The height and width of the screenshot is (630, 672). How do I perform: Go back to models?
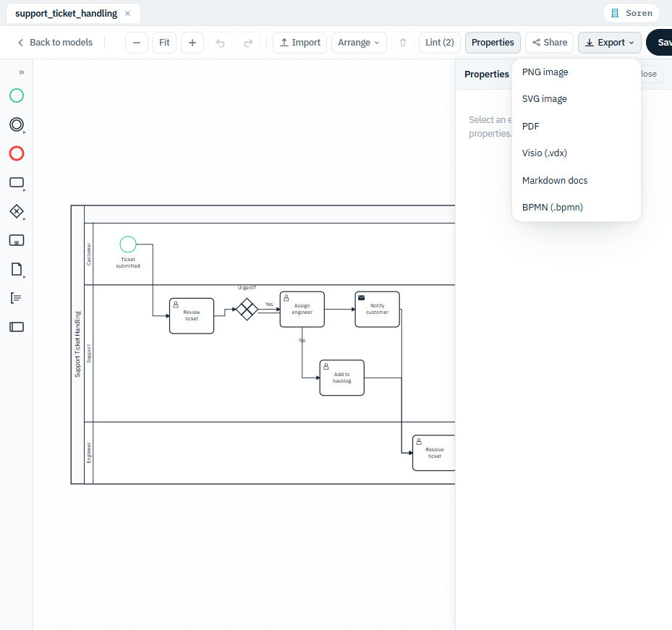tap(55, 43)
